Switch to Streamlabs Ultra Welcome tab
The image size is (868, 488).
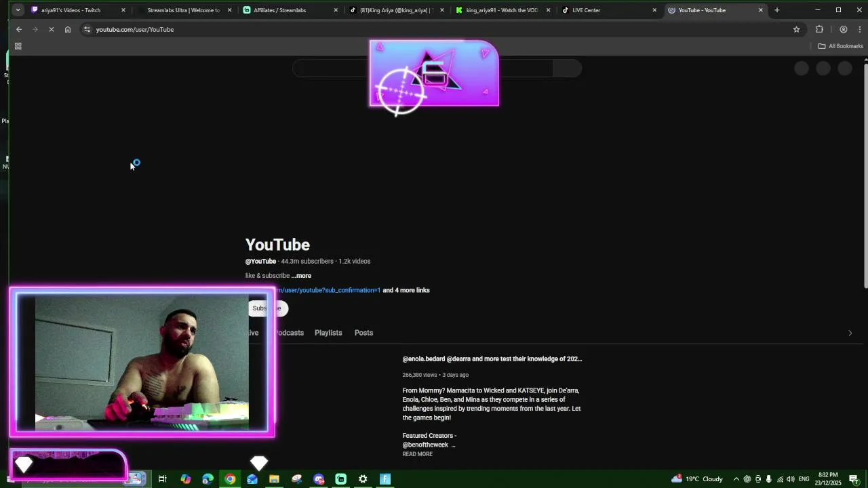[183, 10]
